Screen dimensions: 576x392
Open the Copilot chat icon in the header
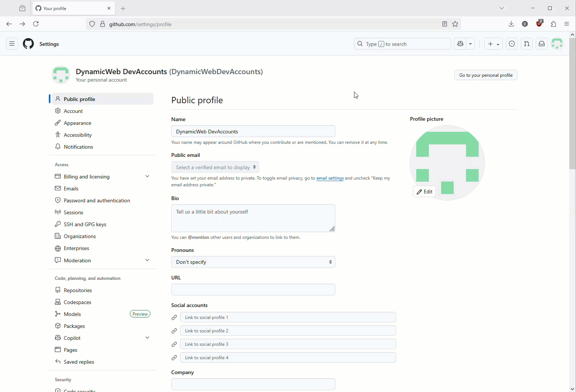(x=460, y=44)
